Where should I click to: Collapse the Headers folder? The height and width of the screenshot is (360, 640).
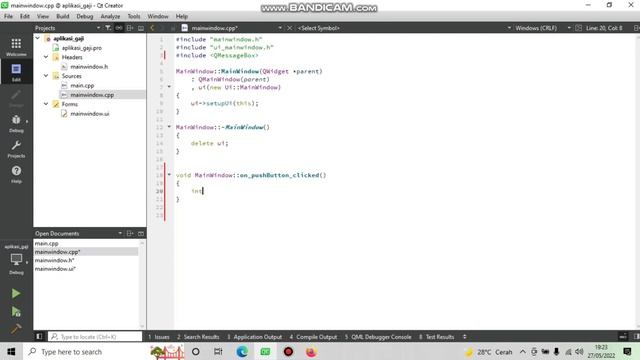coord(46,57)
